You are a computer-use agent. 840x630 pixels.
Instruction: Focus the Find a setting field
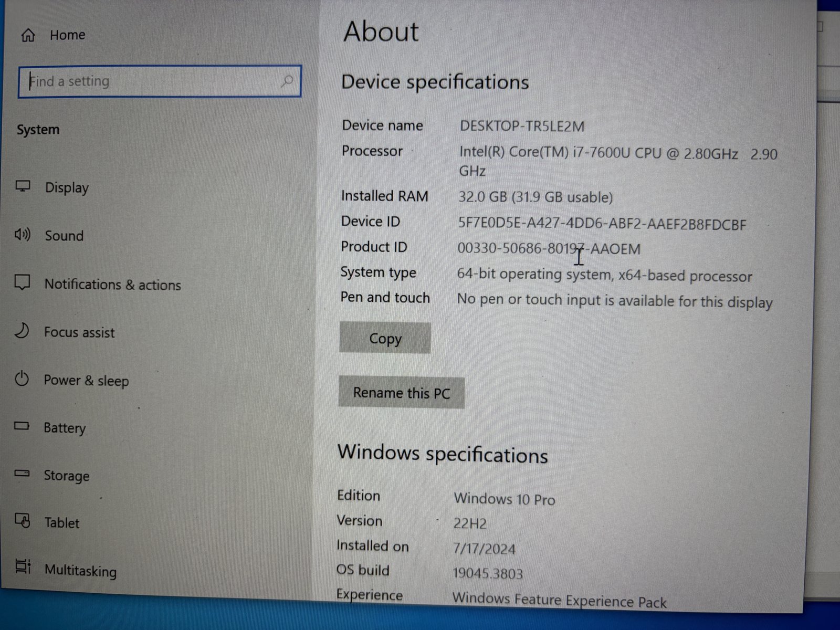pos(160,81)
